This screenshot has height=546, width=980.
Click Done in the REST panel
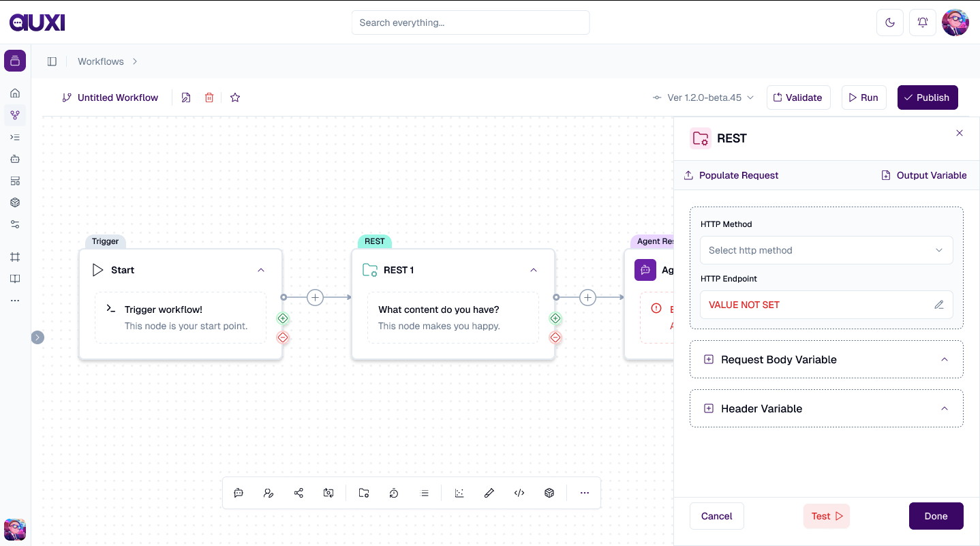tap(936, 516)
